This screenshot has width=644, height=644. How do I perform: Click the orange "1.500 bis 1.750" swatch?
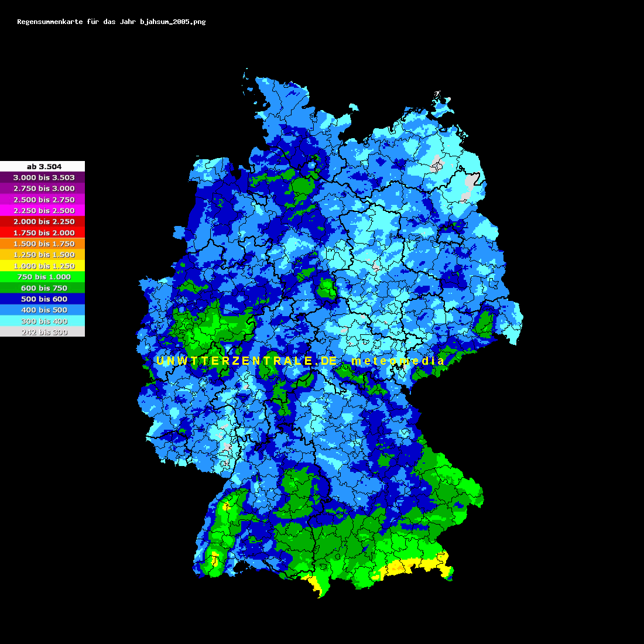pyautogui.click(x=43, y=244)
